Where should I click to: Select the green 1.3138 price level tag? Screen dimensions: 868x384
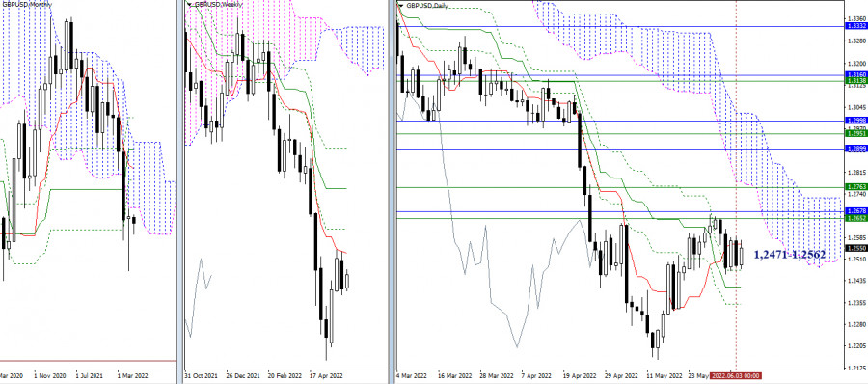coord(855,80)
